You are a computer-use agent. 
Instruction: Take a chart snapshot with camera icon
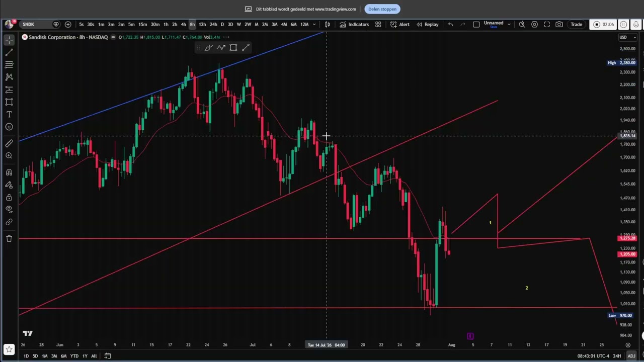pyautogui.click(x=559, y=24)
